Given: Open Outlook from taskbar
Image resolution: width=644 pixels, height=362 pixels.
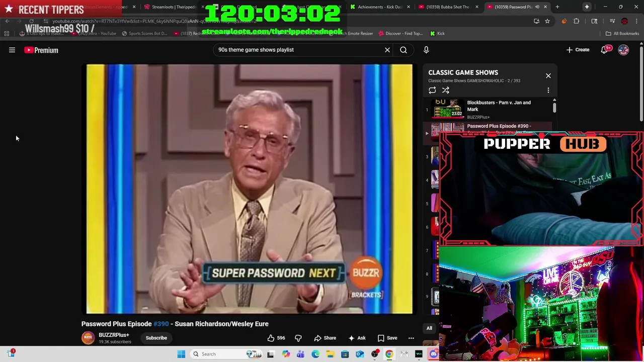Looking at the screenshot, I should 360,354.
